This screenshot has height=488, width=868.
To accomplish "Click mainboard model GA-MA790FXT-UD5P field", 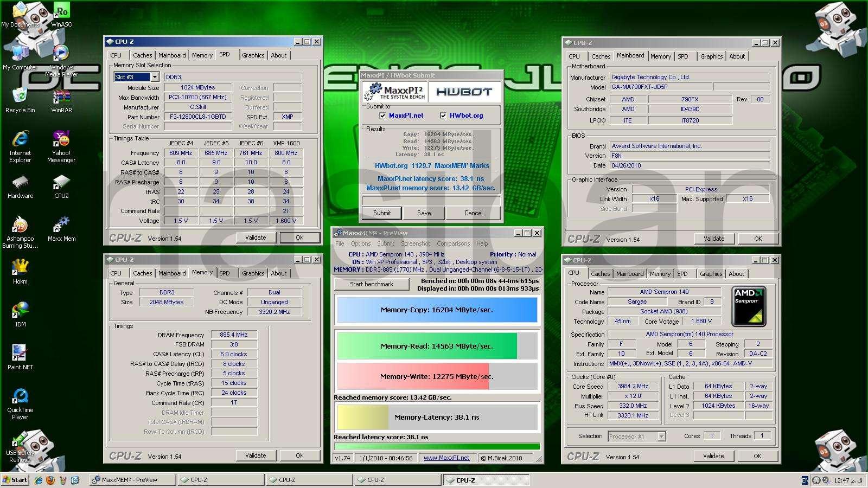I will click(x=660, y=87).
